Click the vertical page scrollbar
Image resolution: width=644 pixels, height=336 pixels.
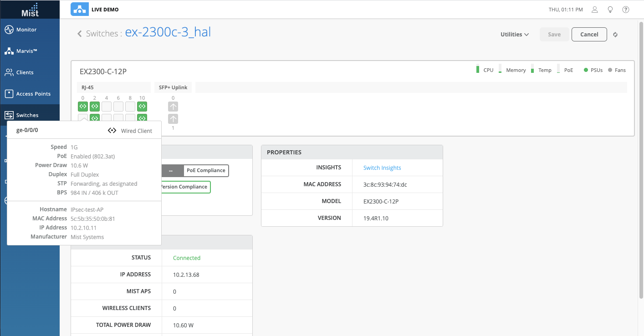click(641, 159)
